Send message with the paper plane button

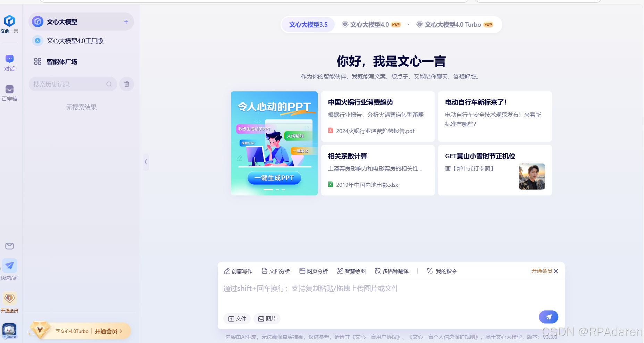tap(549, 317)
